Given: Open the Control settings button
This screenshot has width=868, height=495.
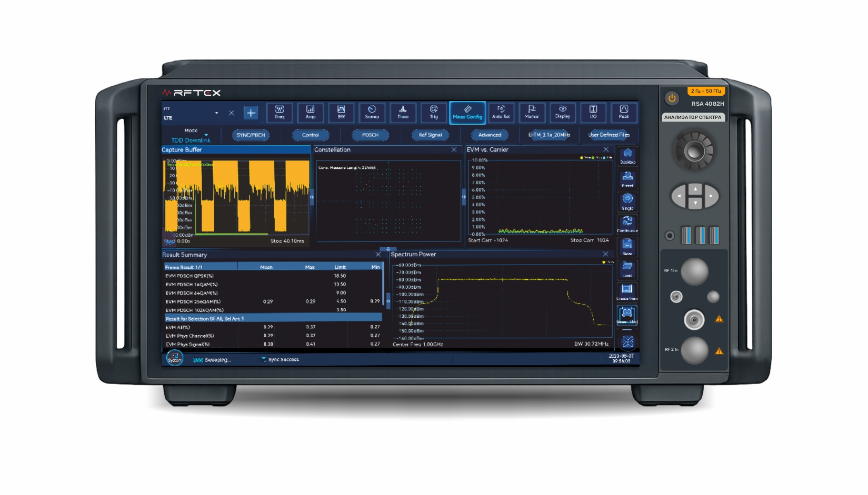Looking at the screenshot, I should 311,135.
